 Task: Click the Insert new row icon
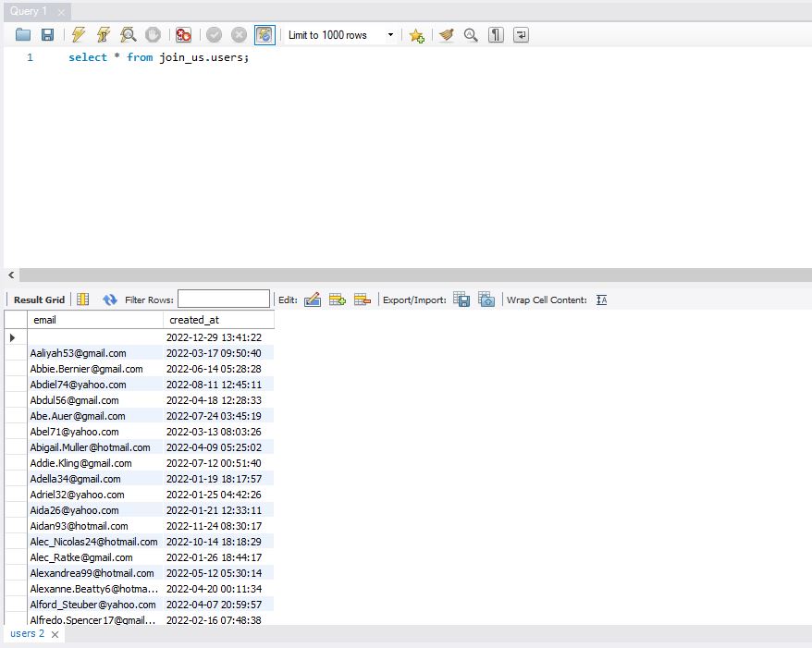[x=338, y=300]
